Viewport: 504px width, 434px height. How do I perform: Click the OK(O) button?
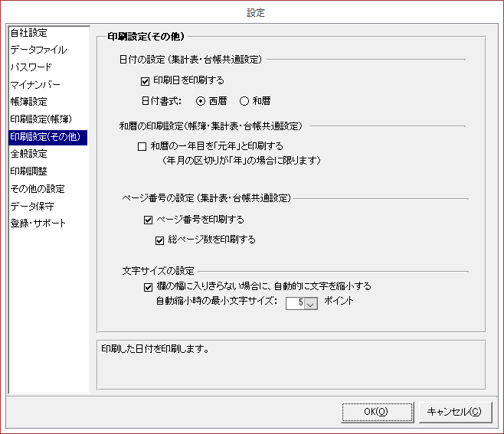(376, 412)
